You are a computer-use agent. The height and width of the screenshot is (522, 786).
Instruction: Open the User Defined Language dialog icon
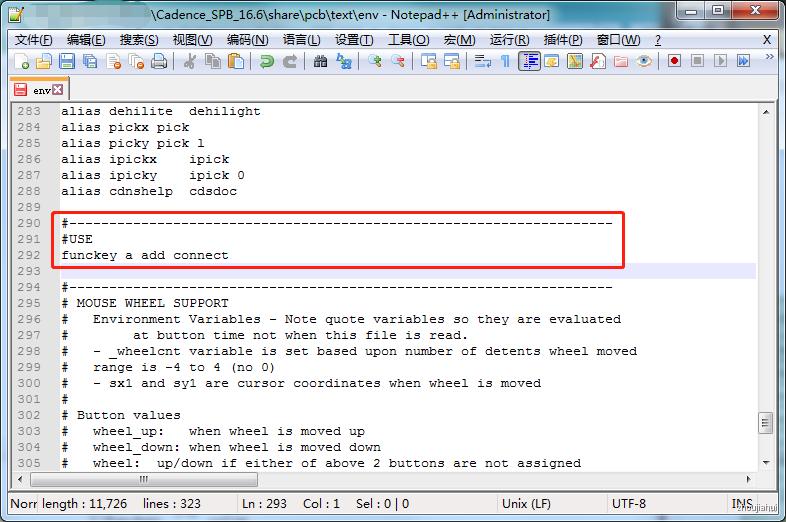coord(552,61)
